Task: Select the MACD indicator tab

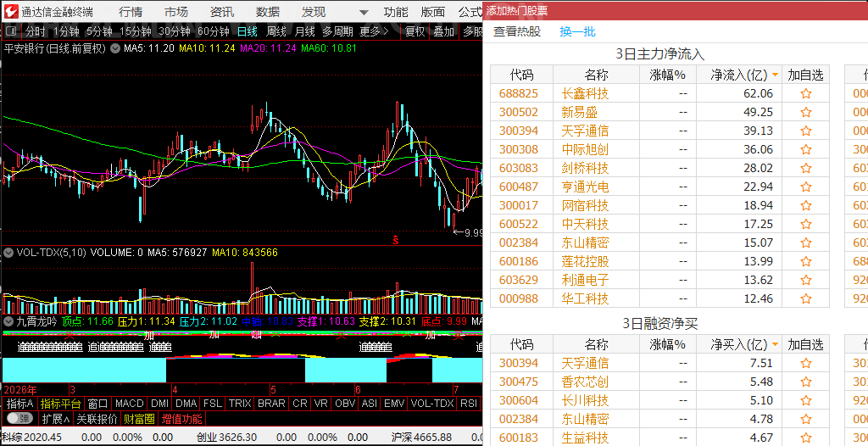Action: [130, 404]
